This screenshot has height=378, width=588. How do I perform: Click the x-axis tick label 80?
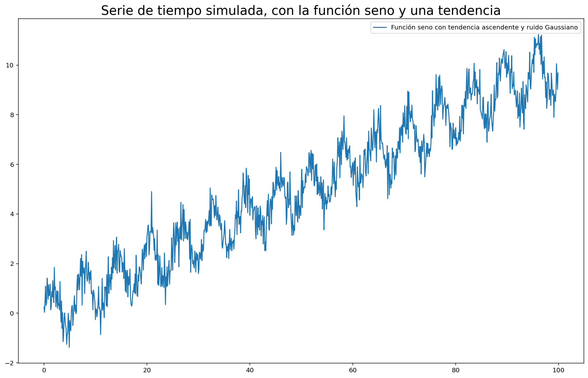455,370
